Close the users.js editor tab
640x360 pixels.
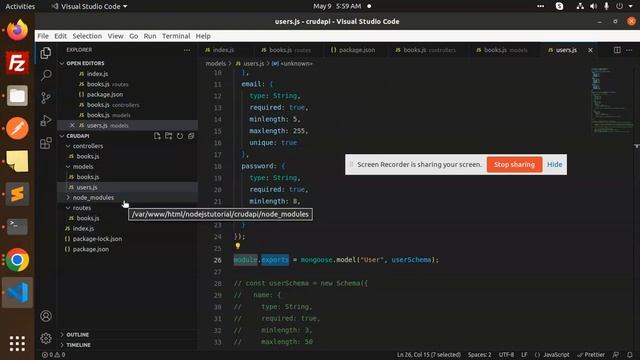click(x=590, y=50)
